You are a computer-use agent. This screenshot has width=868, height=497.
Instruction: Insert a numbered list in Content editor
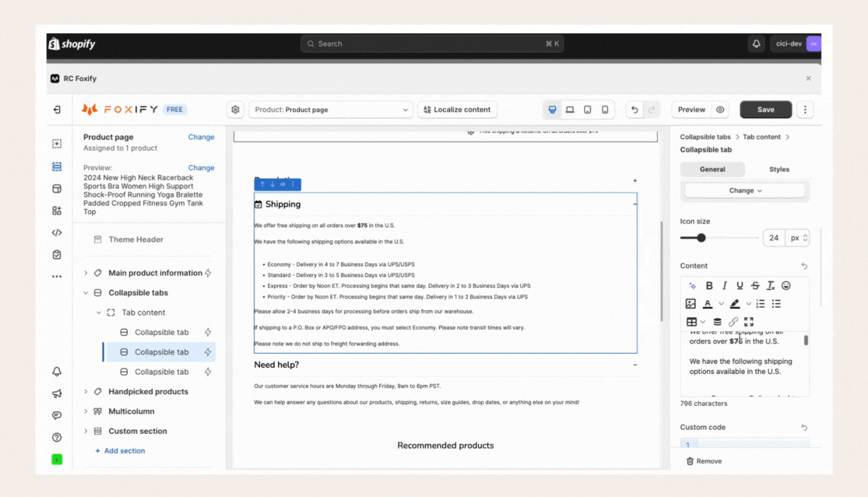pos(760,304)
